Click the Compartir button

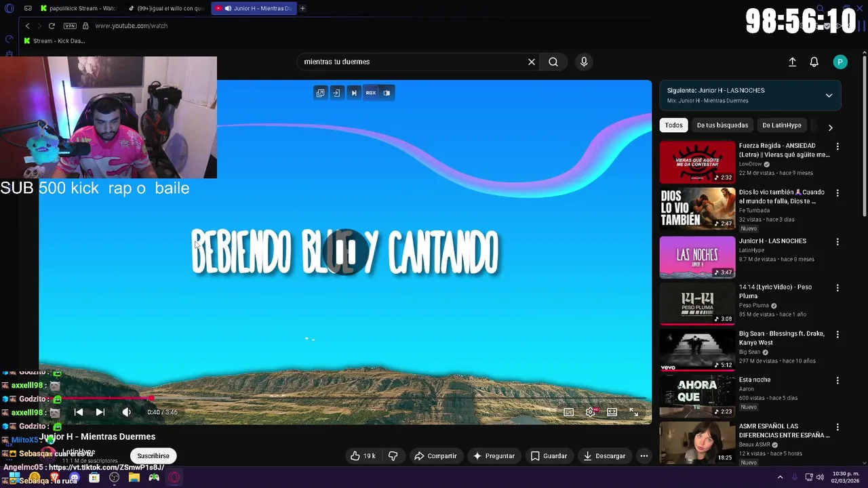[435, 456]
